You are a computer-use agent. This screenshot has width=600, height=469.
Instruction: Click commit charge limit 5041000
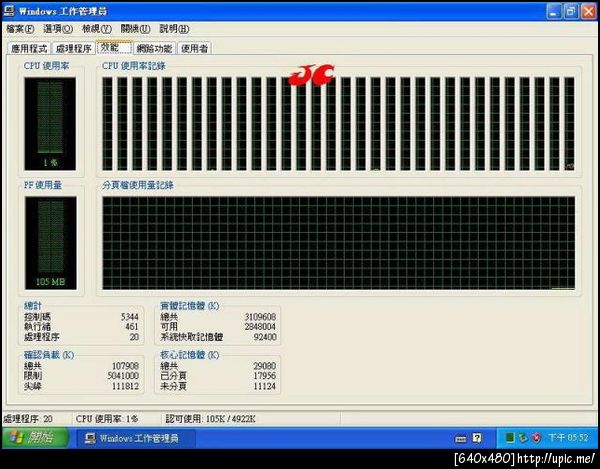[123, 376]
